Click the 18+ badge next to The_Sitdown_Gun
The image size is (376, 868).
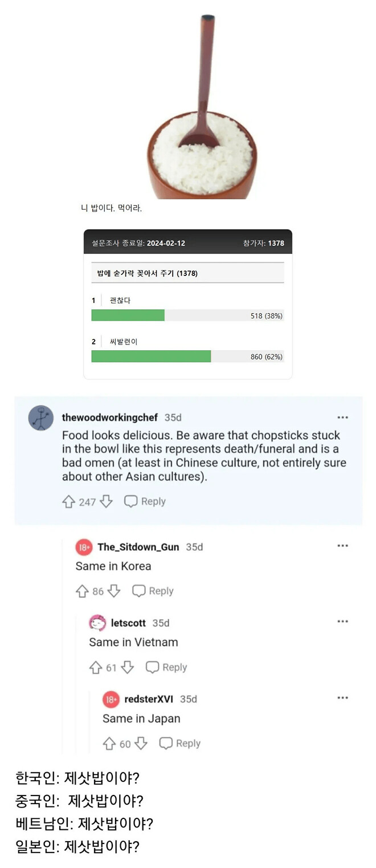point(84,546)
